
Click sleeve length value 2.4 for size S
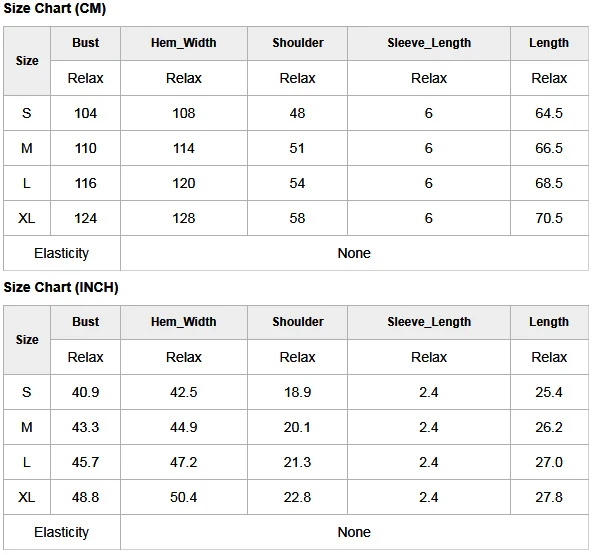pyautogui.click(x=428, y=392)
